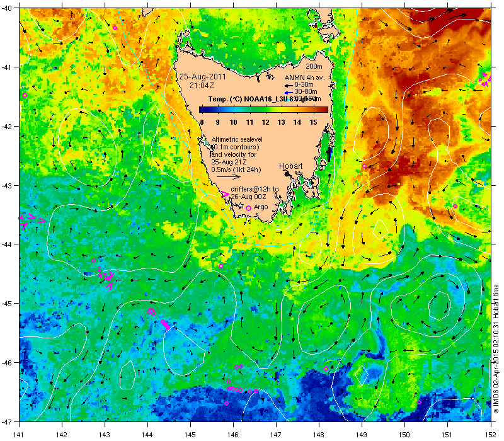Click the colorbar tick label '13'
Image resolution: width=504 pixels, height=441 pixels.
(281, 122)
